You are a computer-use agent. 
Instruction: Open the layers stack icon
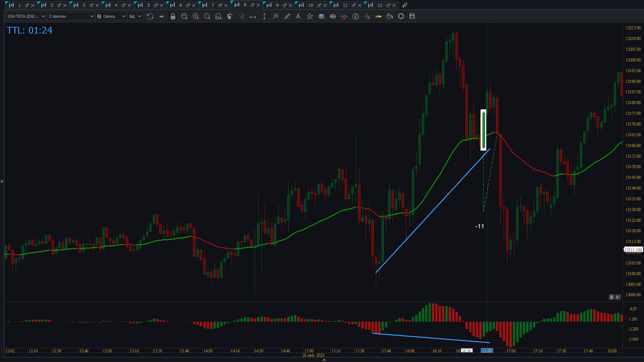coord(321,16)
